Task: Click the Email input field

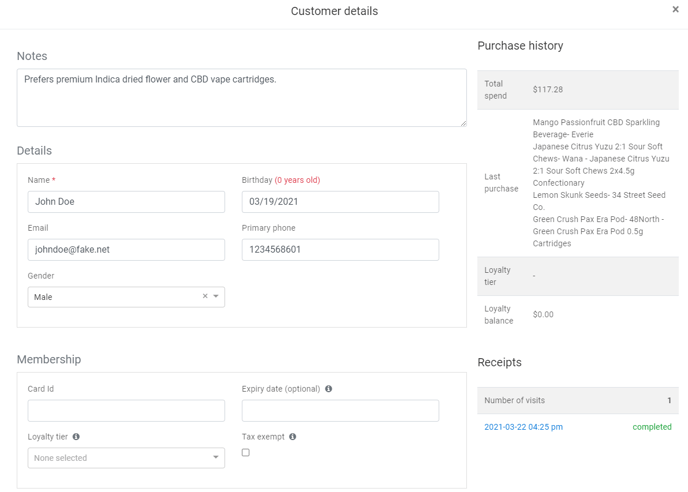Action: pyautogui.click(x=126, y=250)
